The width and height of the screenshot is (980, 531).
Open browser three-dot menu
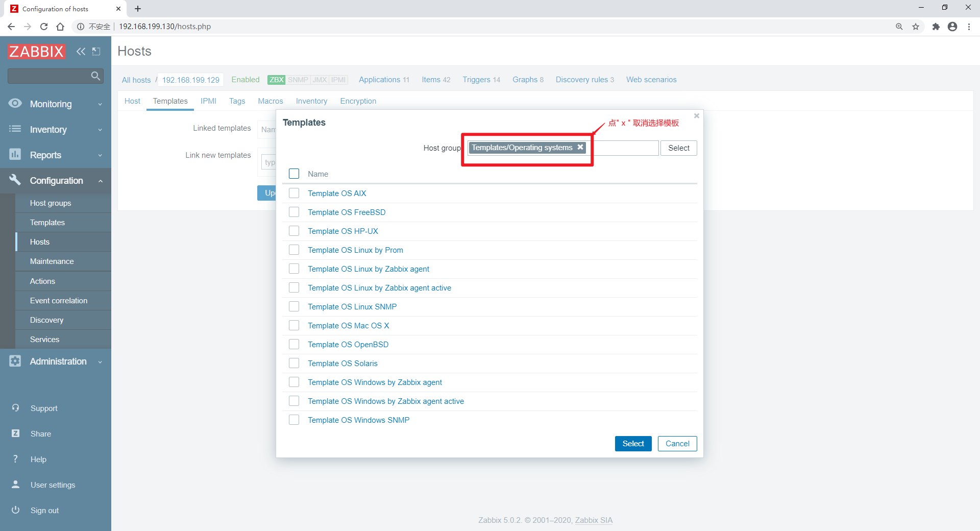[969, 27]
